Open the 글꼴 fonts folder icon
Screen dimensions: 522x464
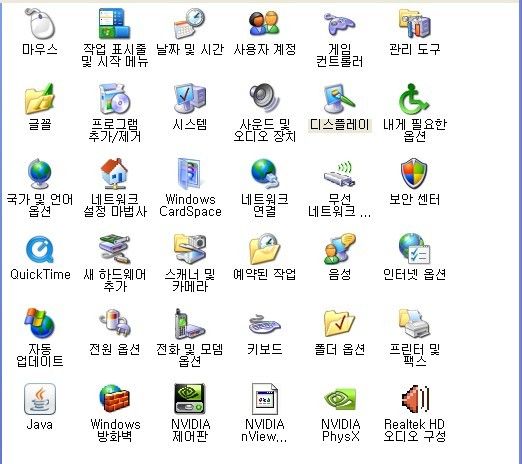coord(40,99)
